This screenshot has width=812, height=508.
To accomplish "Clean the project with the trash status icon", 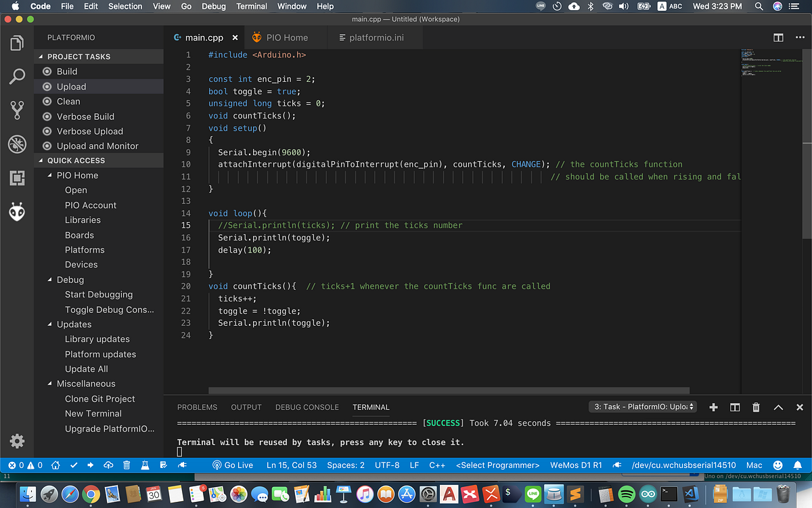I will coord(126,465).
